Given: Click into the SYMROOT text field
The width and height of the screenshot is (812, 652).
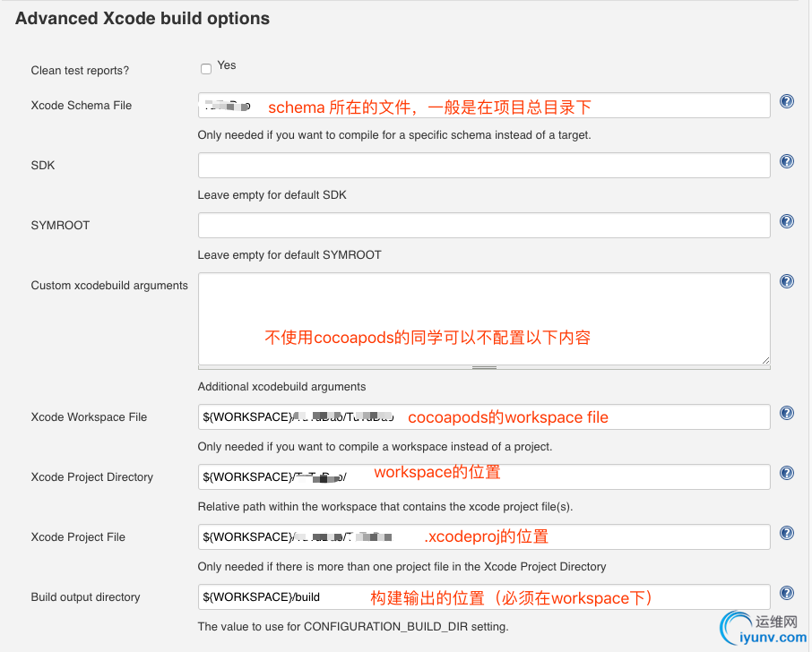Looking at the screenshot, I should [484, 226].
